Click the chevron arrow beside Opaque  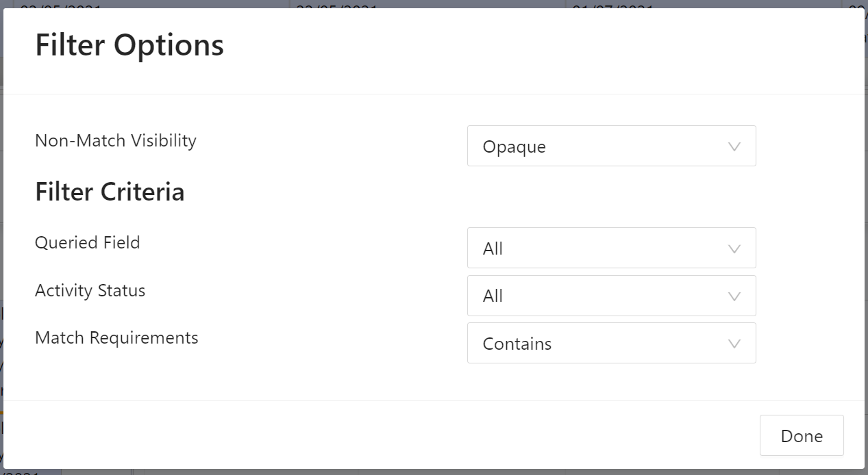pos(734,146)
